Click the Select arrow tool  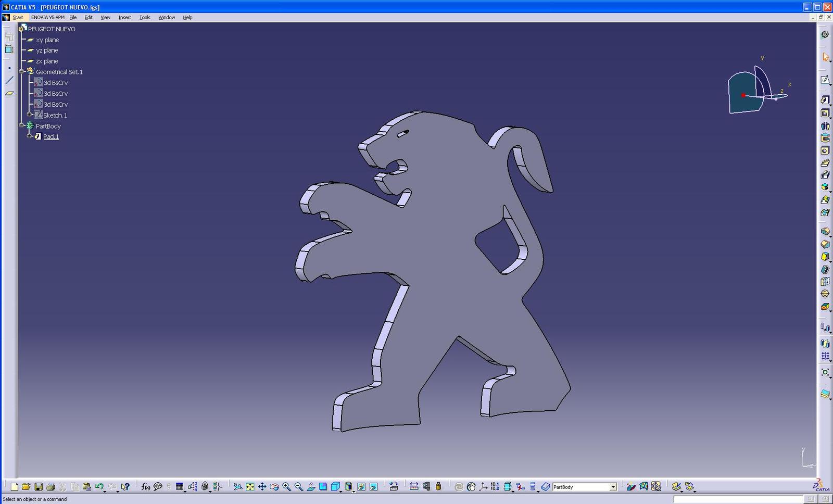pos(825,57)
